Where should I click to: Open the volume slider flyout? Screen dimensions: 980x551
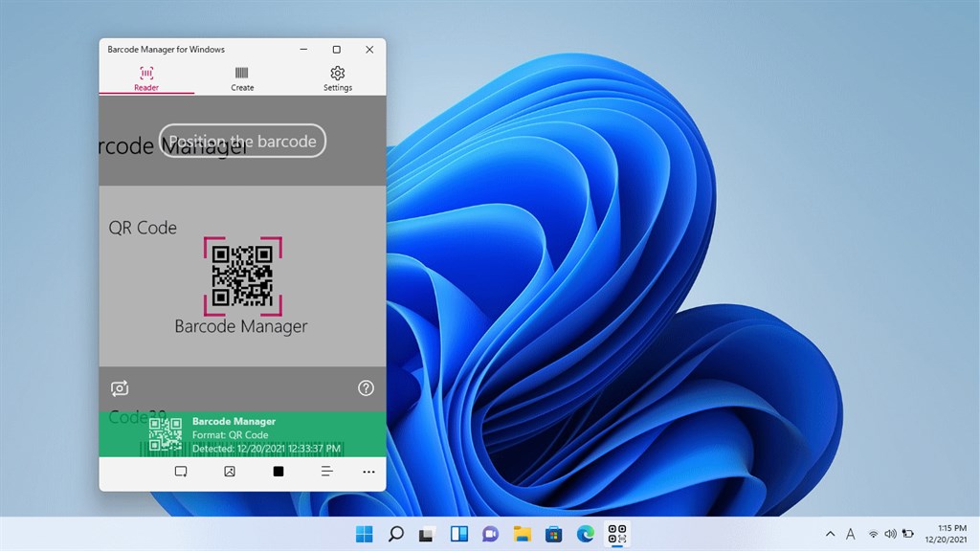pos(890,534)
